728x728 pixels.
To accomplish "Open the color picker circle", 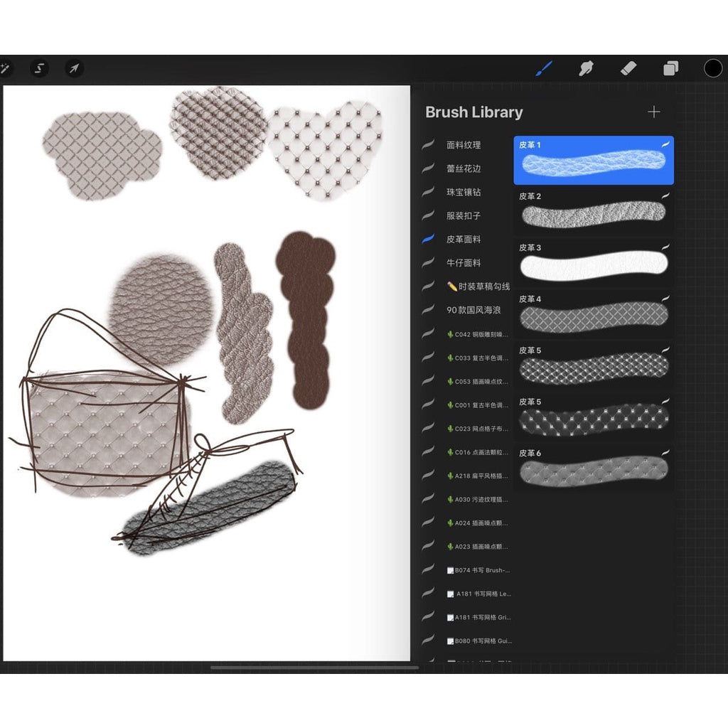I will (713, 69).
